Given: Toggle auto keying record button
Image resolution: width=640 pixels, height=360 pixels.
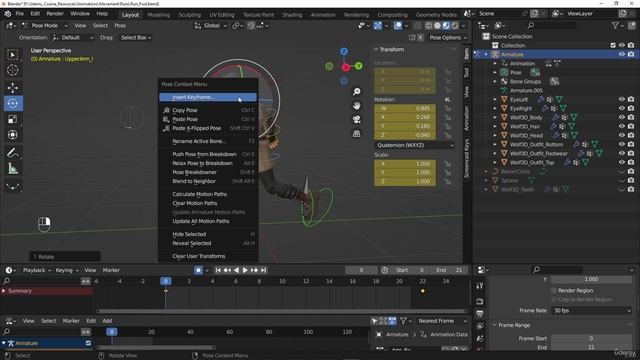Looking at the screenshot, I should (x=198, y=270).
